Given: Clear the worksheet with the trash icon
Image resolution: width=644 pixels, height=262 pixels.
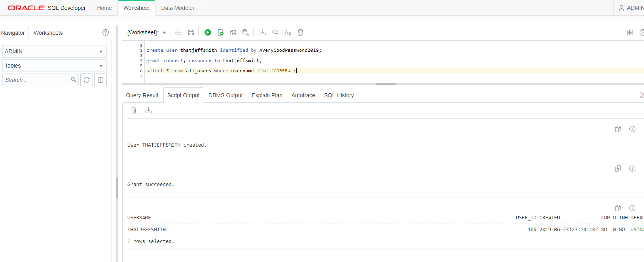Looking at the screenshot, I should pyautogui.click(x=300, y=32).
